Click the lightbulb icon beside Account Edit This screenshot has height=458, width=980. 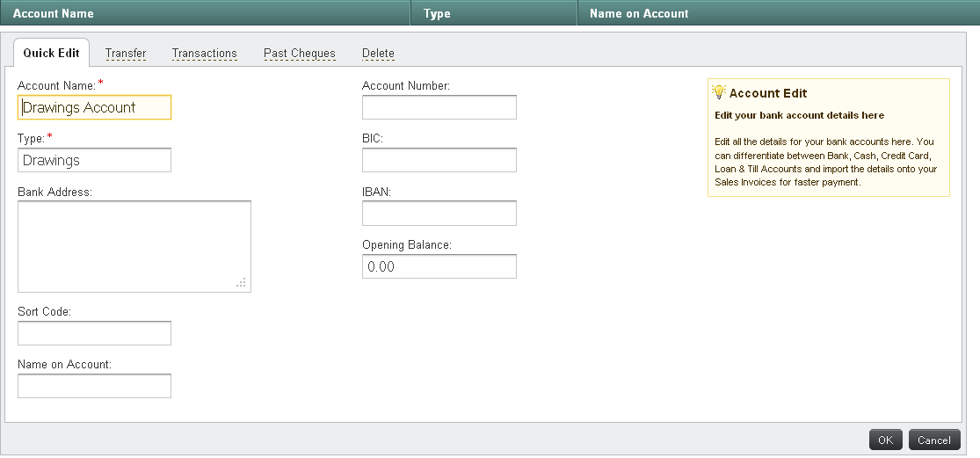(x=718, y=92)
